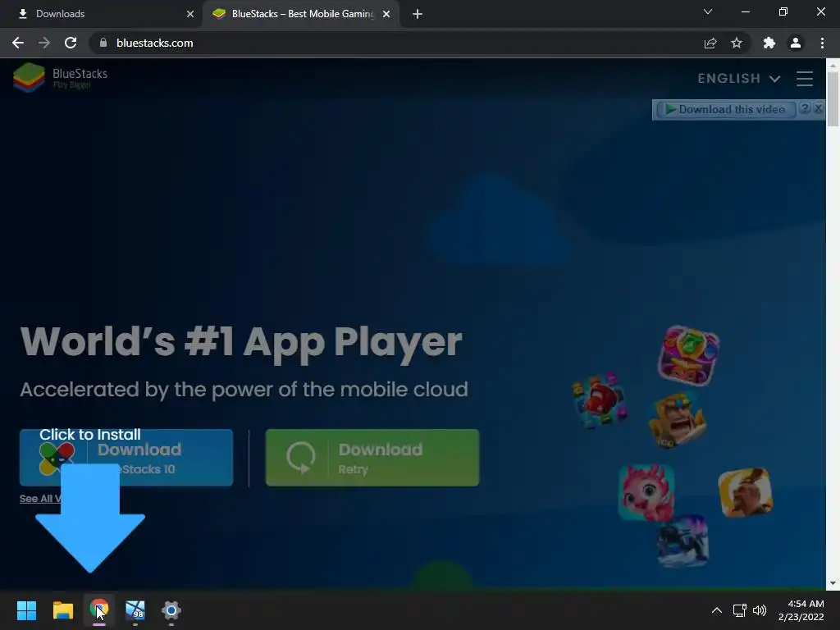
Task: Click the scrollbar down arrow
Action: [833, 583]
